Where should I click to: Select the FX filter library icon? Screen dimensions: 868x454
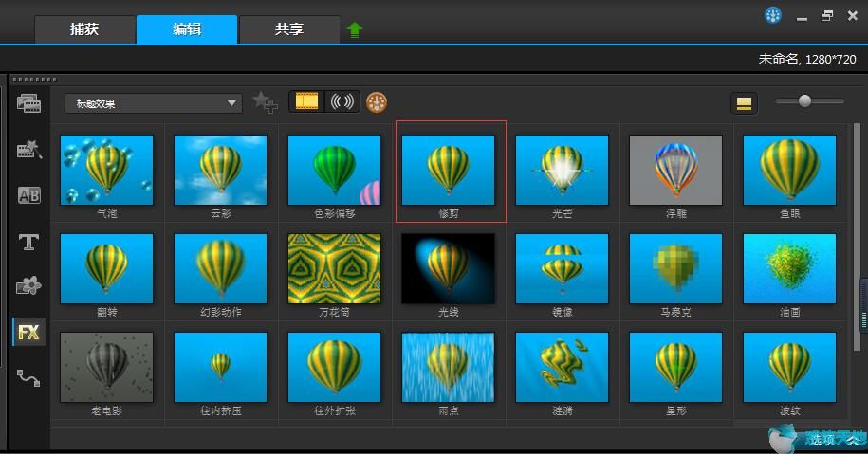point(28,333)
